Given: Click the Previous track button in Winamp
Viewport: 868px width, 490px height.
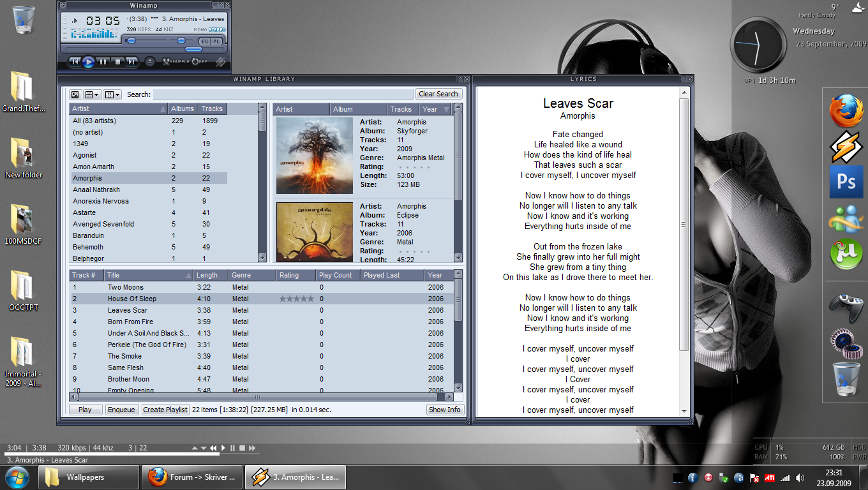Looking at the screenshot, I should click(74, 62).
